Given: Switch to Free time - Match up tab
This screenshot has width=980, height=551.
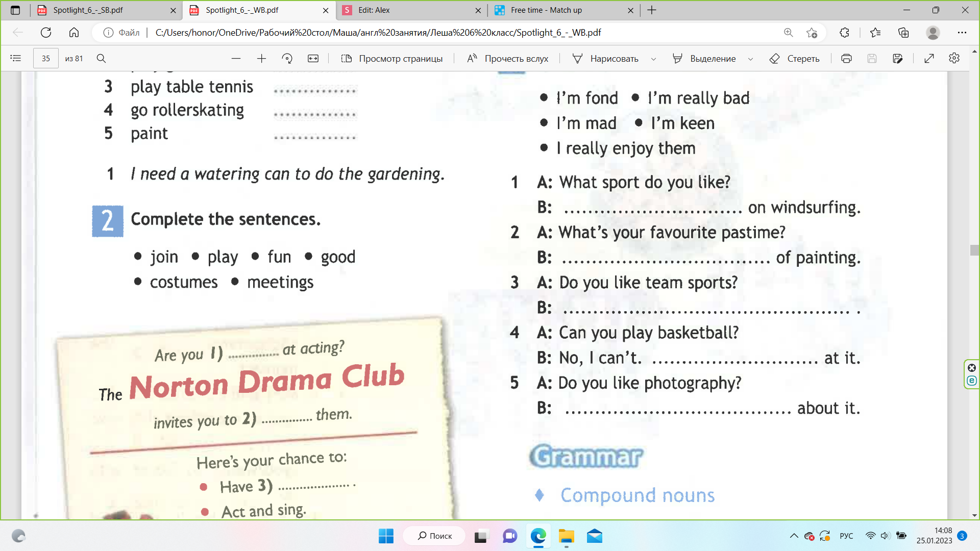Looking at the screenshot, I should pos(546,10).
